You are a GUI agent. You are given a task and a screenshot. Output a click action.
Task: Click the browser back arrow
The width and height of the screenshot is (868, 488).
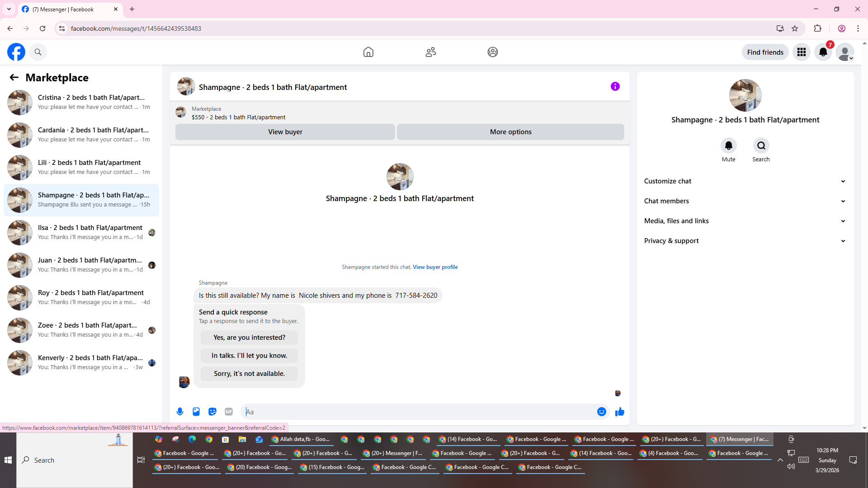[10, 28]
